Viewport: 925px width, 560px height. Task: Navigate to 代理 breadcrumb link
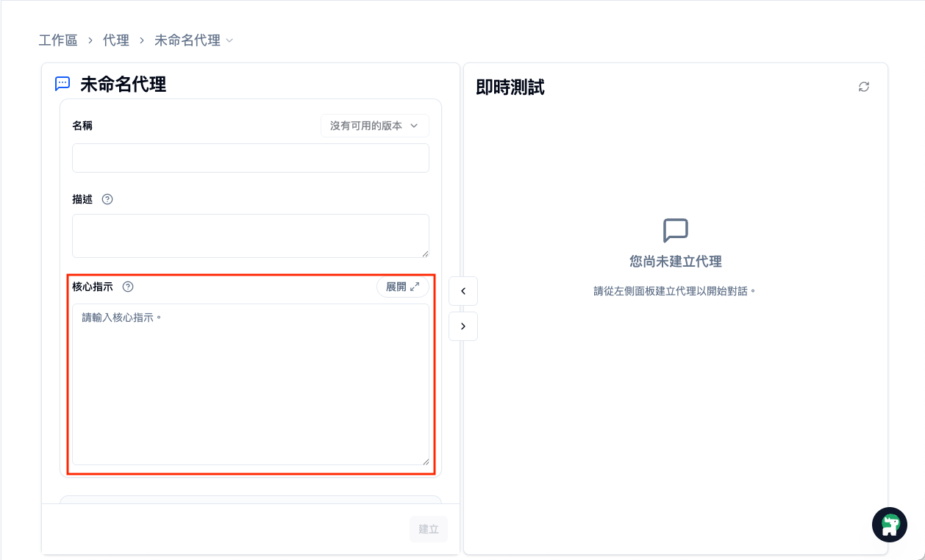pyautogui.click(x=116, y=40)
